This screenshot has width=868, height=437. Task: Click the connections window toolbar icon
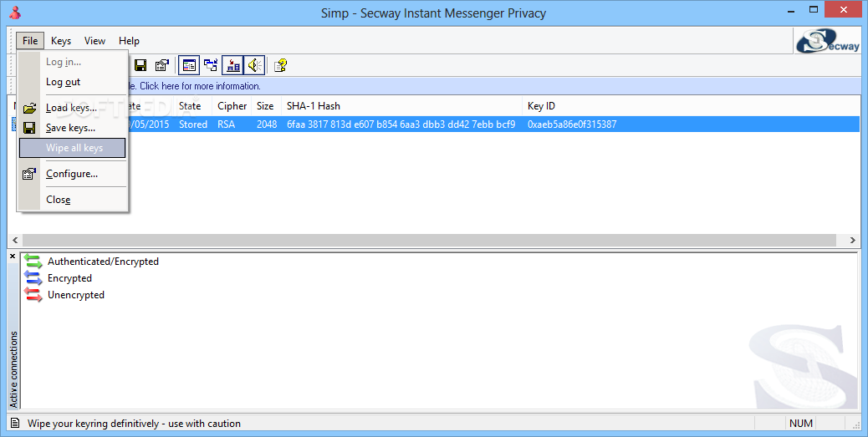[211, 66]
